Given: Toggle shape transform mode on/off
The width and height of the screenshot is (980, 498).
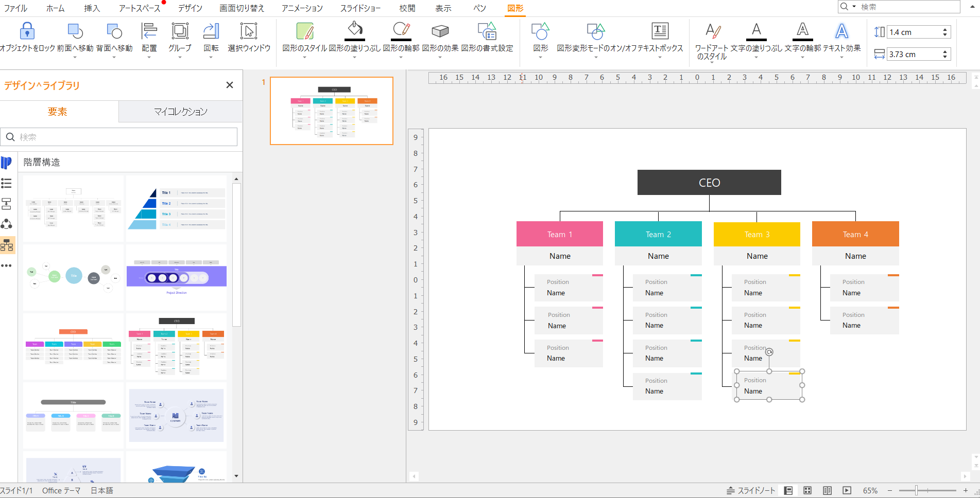Looking at the screenshot, I should tap(595, 32).
